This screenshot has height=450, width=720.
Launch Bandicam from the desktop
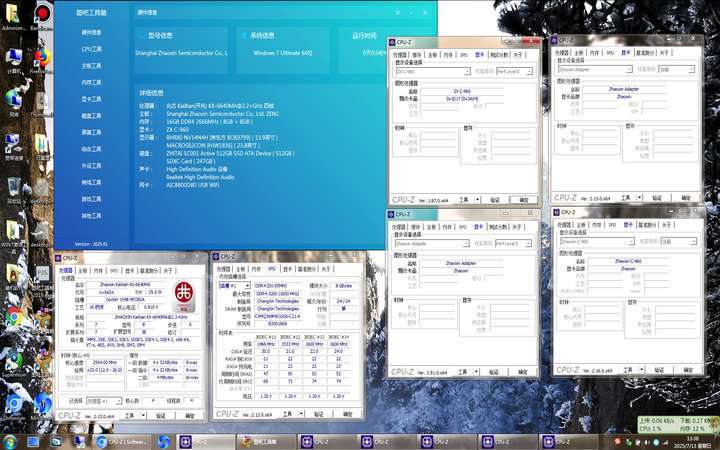pyautogui.click(x=42, y=16)
